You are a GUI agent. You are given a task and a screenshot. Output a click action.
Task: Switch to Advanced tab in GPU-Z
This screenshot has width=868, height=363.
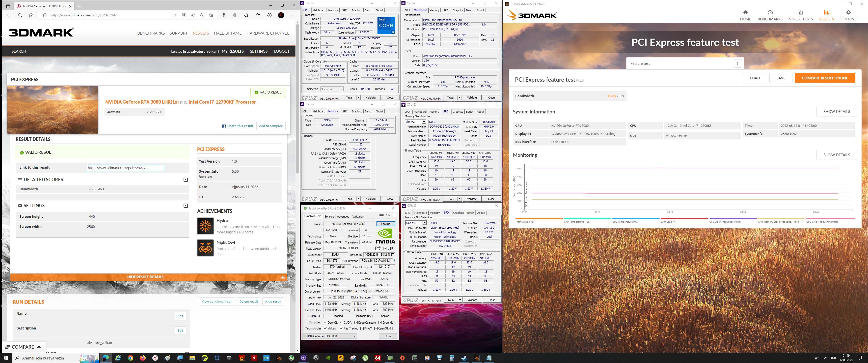[x=343, y=217]
